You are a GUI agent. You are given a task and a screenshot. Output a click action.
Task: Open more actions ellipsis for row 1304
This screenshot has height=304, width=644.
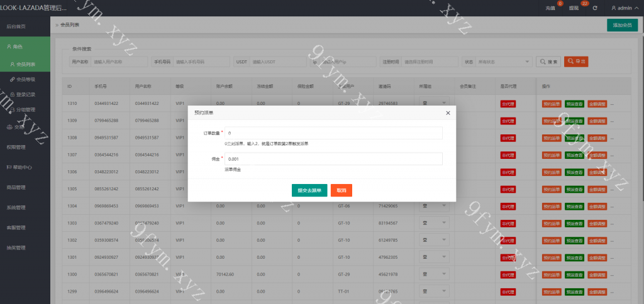612,207
